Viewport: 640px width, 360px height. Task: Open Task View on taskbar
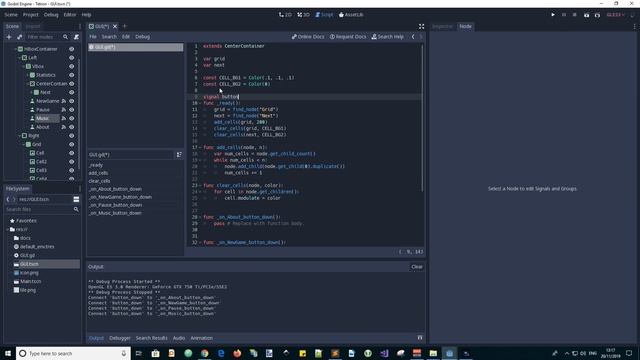(x=138, y=353)
